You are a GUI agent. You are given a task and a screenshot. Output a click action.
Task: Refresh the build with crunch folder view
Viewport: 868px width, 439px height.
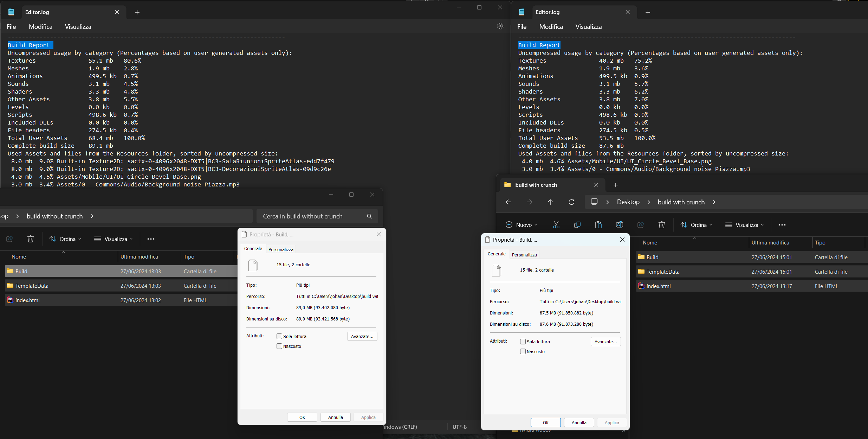[571, 202]
